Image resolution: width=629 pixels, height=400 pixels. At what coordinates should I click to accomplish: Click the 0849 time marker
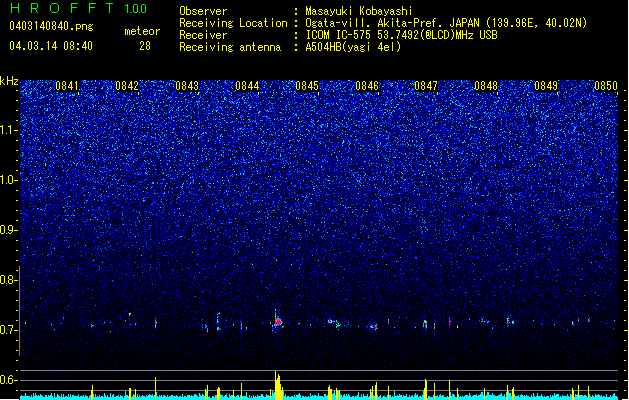[x=546, y=86]
